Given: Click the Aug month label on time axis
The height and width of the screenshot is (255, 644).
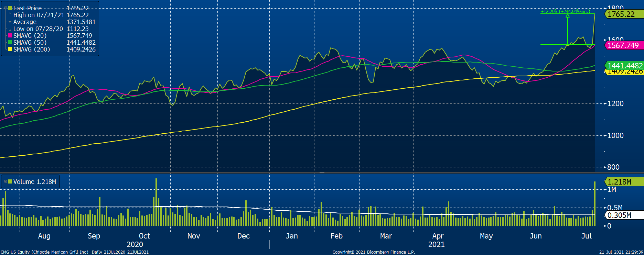Looking at the screenshot, I should [x=44, y=236].
